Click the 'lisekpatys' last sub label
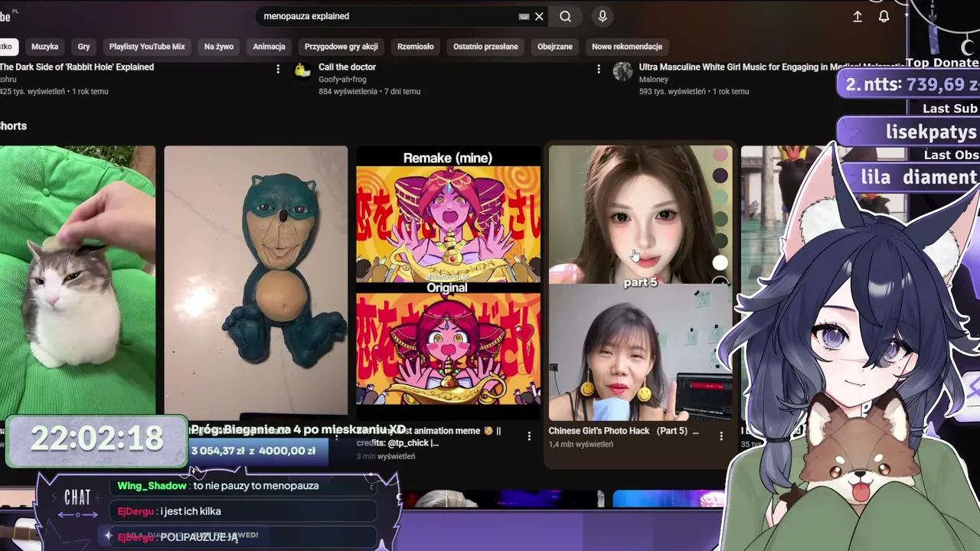This screenshot has width=980, height=551. point(931,132)
